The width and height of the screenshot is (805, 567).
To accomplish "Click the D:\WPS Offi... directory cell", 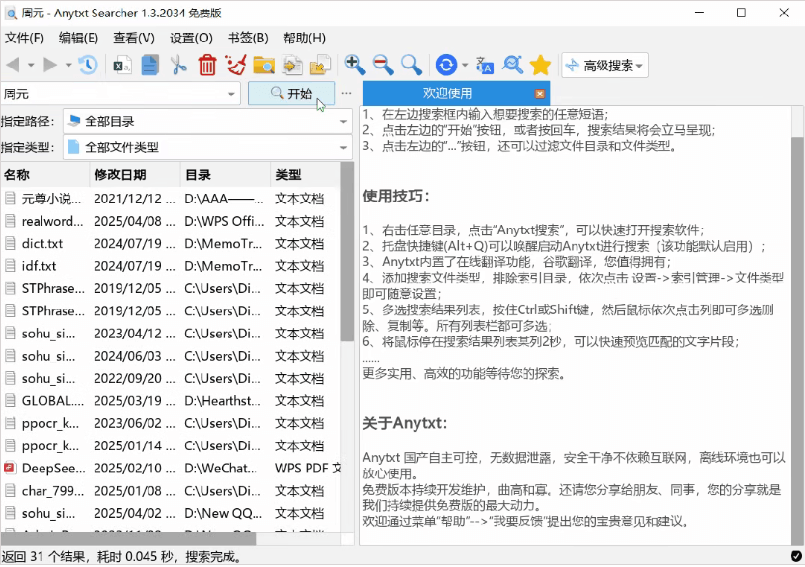I will [x=224, y=221].
